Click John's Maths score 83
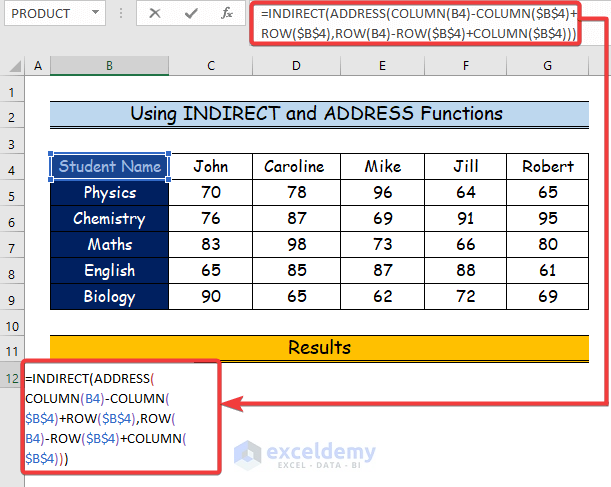Viewport: 611px width, 487px height. tap(211, 245)
